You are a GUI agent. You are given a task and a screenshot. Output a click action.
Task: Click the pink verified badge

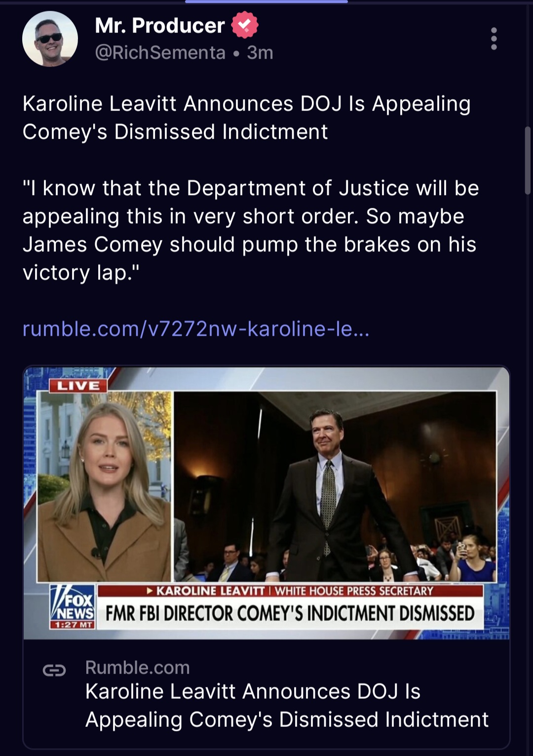245,26
